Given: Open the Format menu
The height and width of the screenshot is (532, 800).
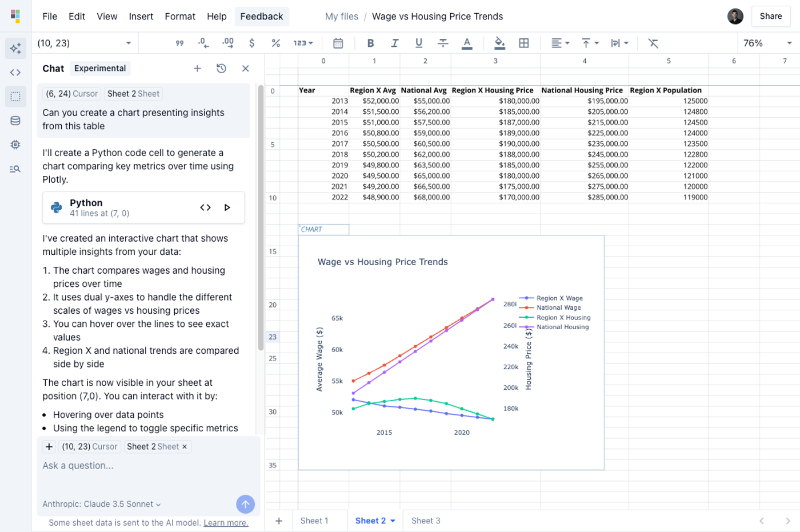Looking at the screenshot, I should tap(180, 17).
